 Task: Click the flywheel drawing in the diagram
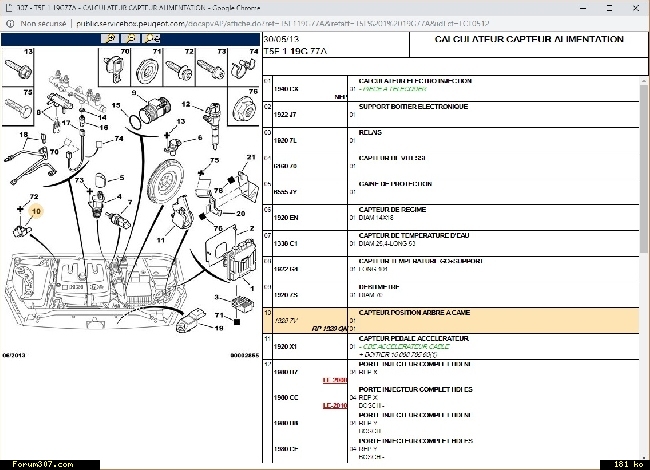tap(165, 180)
